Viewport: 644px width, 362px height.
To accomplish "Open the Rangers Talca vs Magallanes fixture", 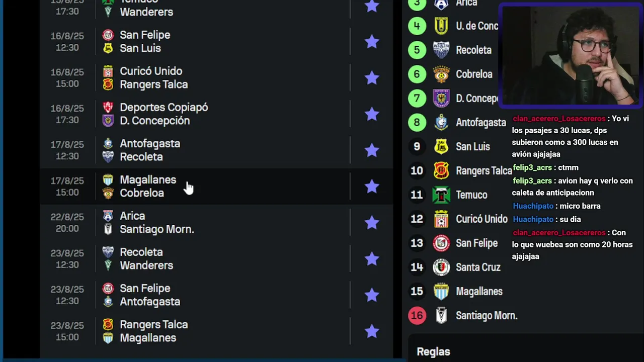I will click(x=216, y=331).
